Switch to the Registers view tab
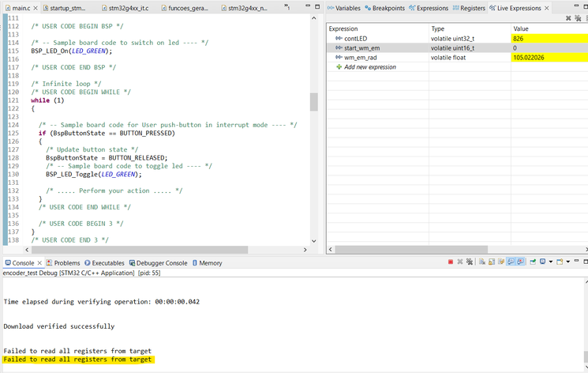This screenshot has width=588, height=373. pos(469,8)
